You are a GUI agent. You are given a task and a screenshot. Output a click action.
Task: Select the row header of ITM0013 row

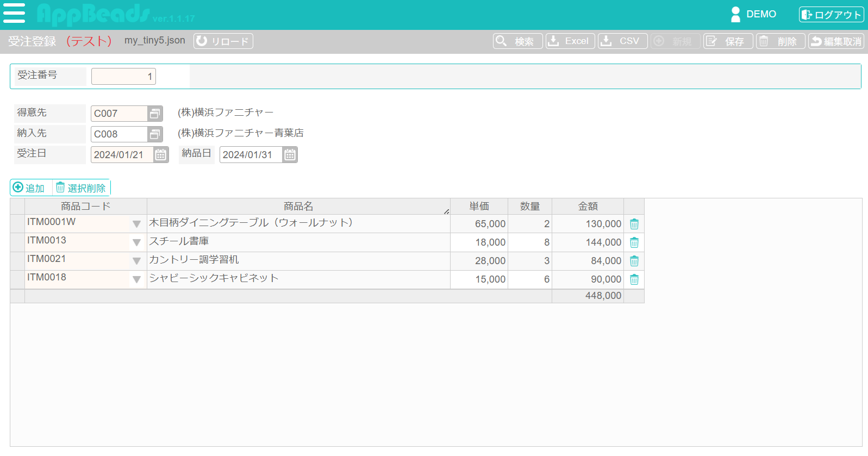pos(17,242)
